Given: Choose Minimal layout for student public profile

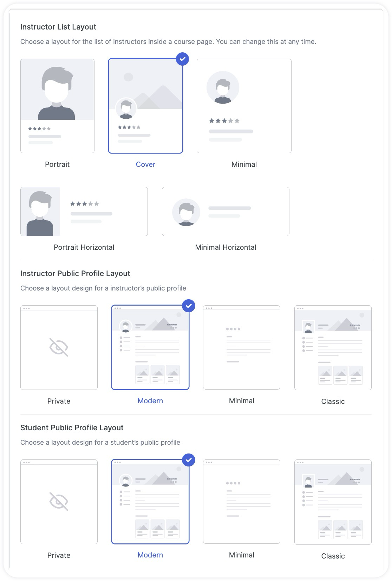Looking at the screenshot, I should click(242, 502).
